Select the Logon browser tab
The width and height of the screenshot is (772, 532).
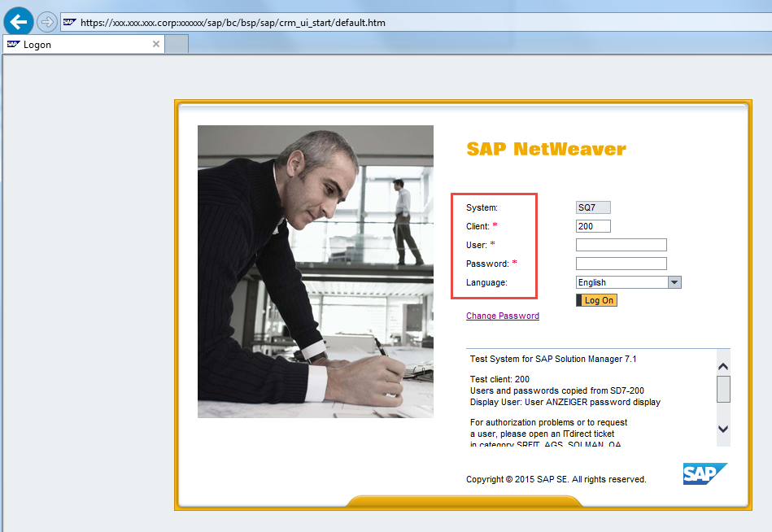(84, 44)
